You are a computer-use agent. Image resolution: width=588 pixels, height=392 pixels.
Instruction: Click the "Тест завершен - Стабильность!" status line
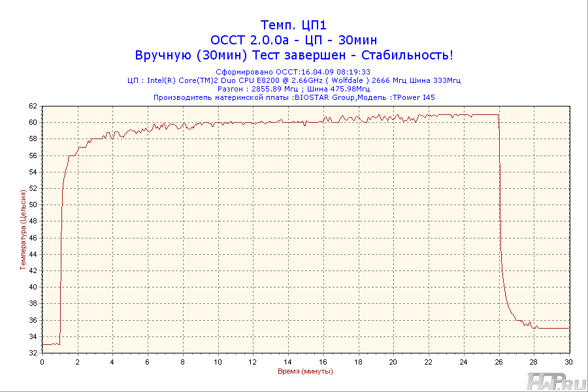(293, 56)
